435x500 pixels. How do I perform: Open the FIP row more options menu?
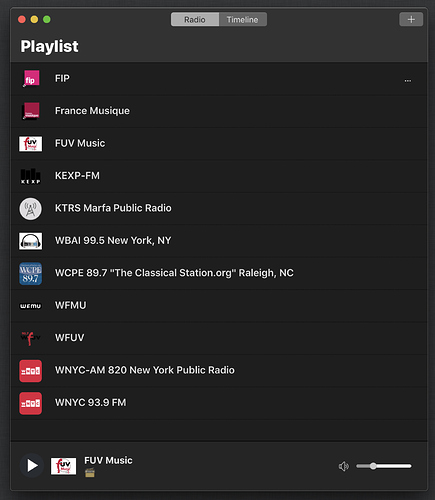pos(408,81)
